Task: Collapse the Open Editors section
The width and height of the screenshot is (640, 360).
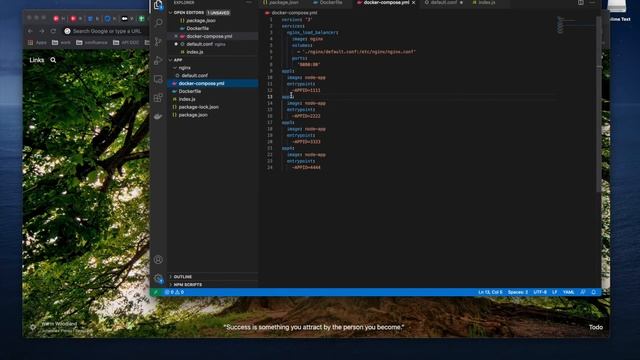Action: pos(171,13)
